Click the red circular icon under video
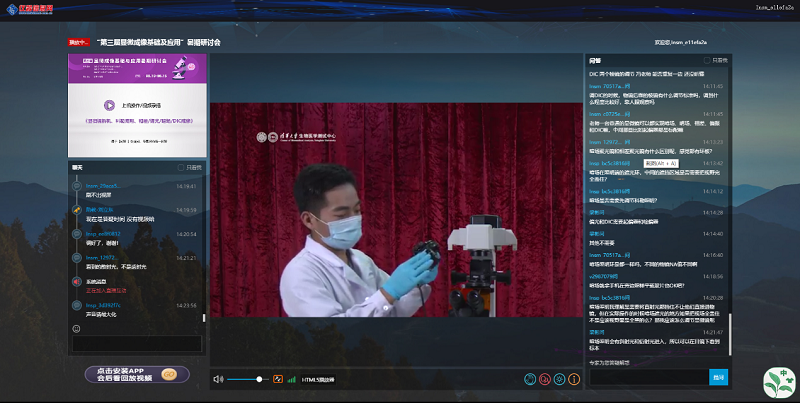This screenshot has height=403, width=800. pos(545,379)
